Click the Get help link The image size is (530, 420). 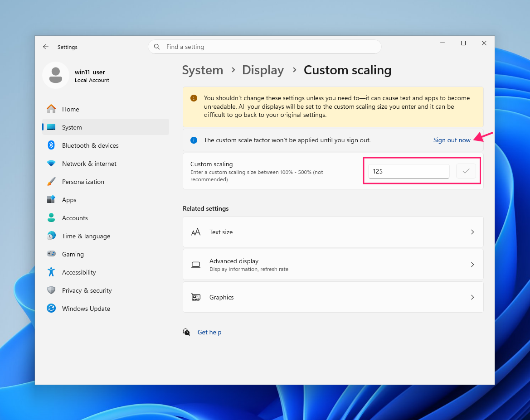coord(209,332)
